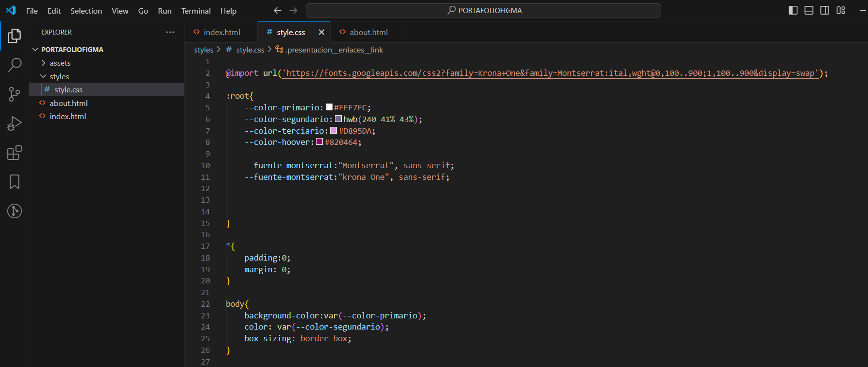Click the background-color property line

coord(335,315)
